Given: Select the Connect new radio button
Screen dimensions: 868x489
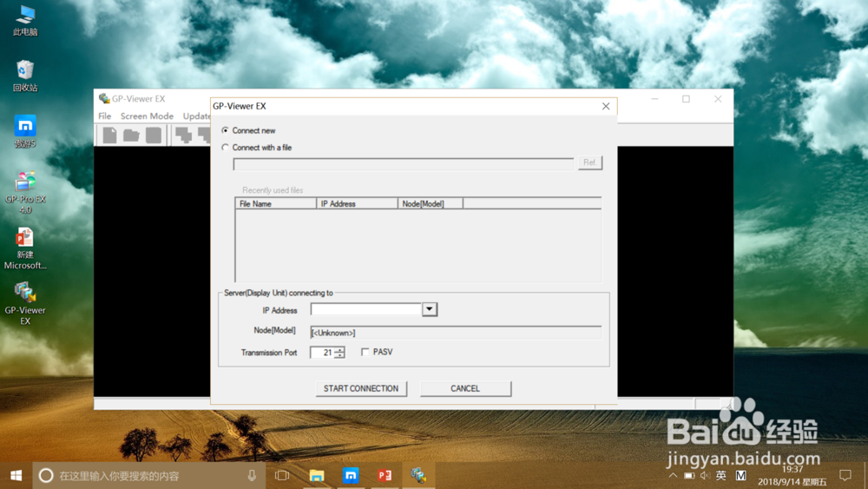Looking at the screenshot, I should pyautogui.click(x=225, y=130).
